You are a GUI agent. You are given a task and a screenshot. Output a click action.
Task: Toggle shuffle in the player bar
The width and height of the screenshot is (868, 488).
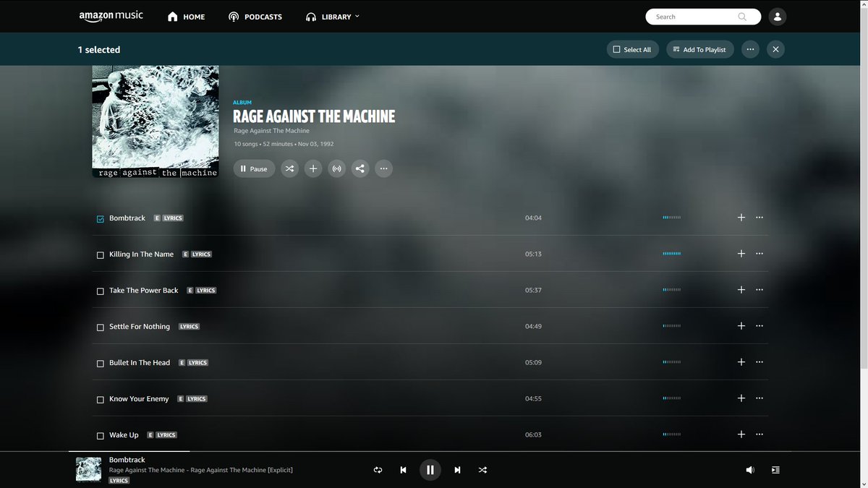coord(482,470)
